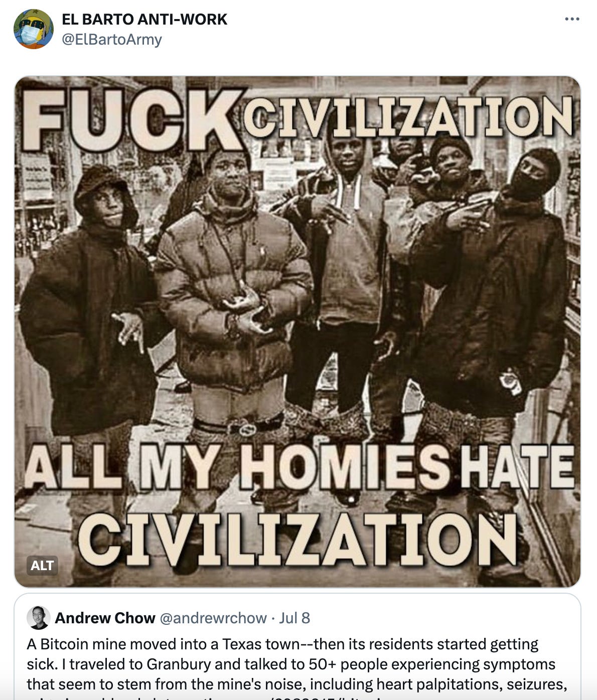Click the top CIVILIZATION text in meme
The image size is (597, 700).
(408, 116)
